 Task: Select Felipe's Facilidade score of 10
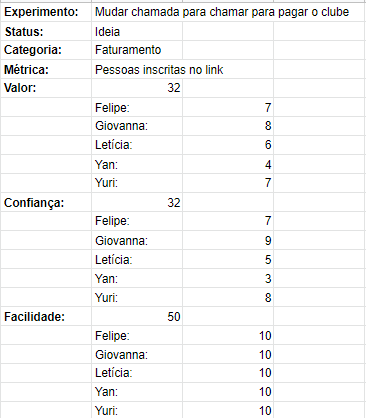[x=228, y=335]
